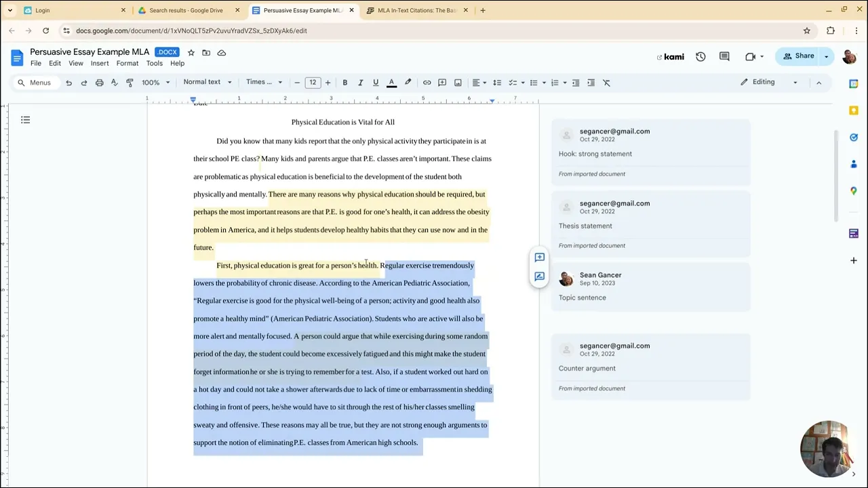Switch to the Search results Google Drive tab
Viewport: 868px width, 488px height.
186,10
